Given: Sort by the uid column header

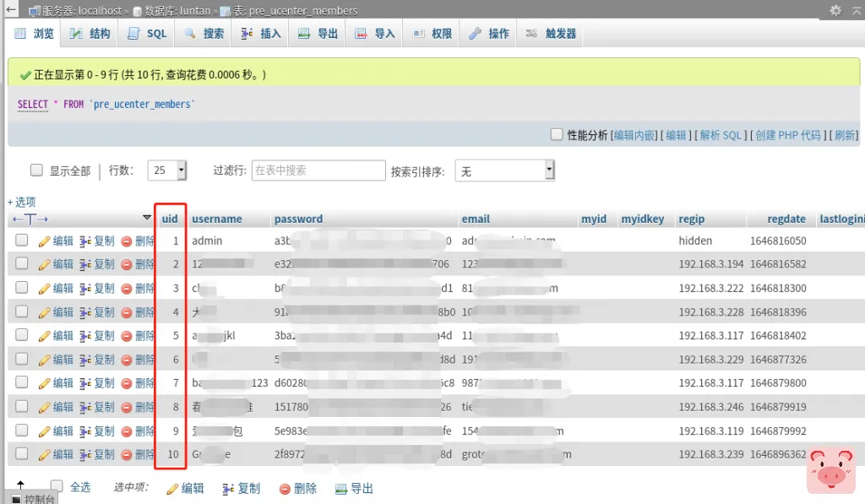Looking at the screenshot, I should coord(170,219).
